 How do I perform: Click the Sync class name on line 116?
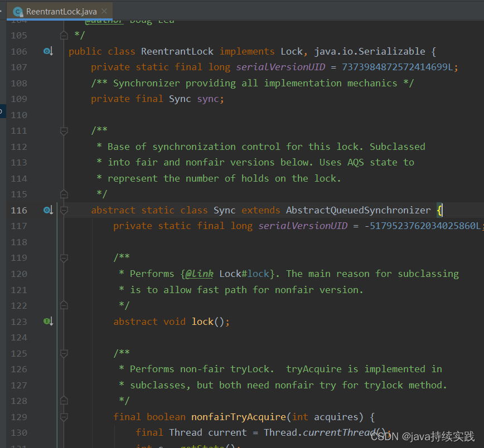pos(224,210)
